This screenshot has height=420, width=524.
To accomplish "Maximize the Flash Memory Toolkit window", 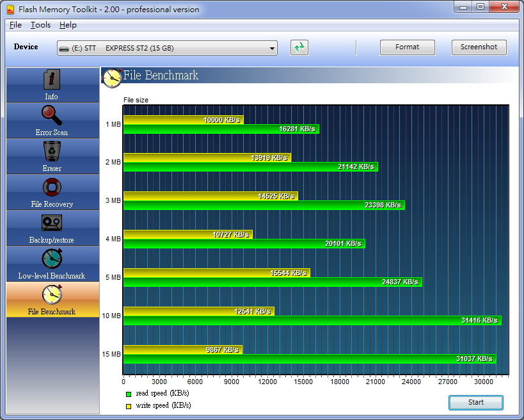I will [x=480, y=7].
